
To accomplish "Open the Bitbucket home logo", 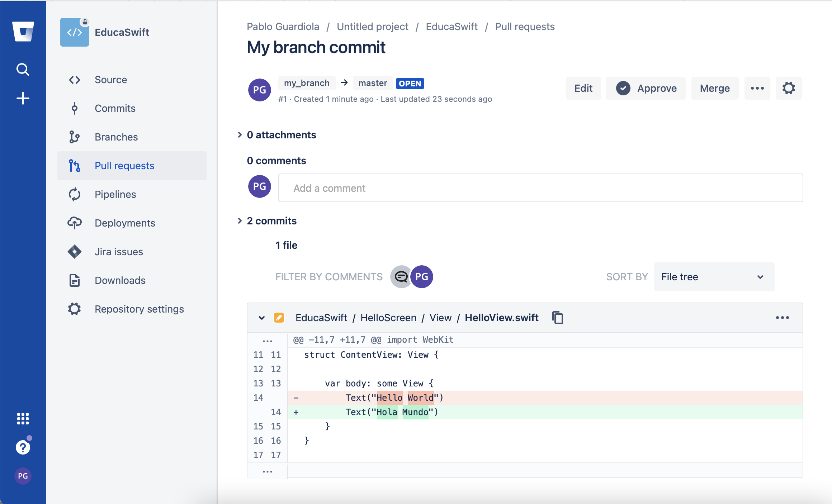I will [x=23, y=32].
